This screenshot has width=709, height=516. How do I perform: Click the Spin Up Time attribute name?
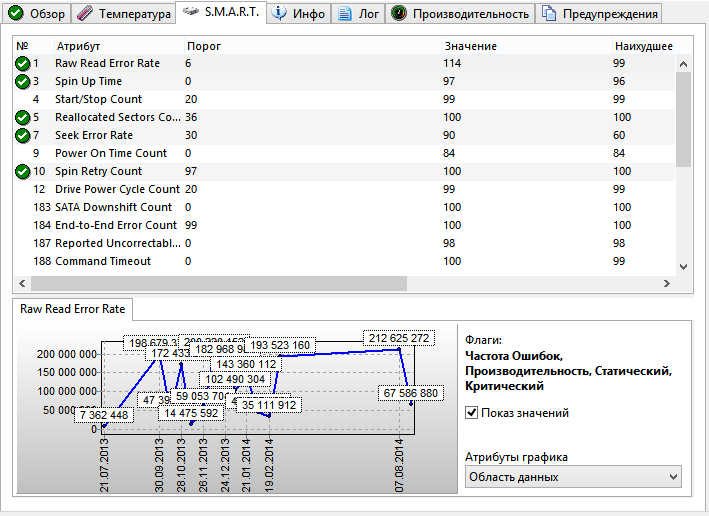89,81
